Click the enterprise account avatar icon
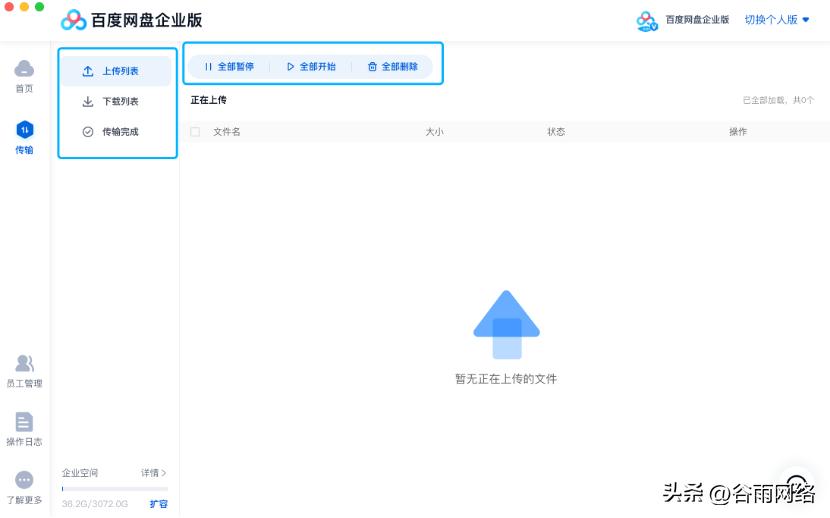The width and height of the screenshot is (830, 518). coord(647,21)
